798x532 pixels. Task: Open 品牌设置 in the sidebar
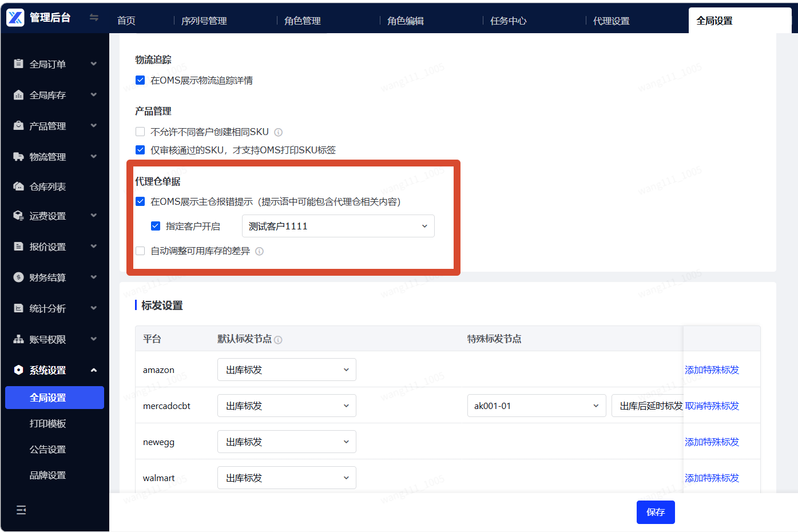(47, 475)
